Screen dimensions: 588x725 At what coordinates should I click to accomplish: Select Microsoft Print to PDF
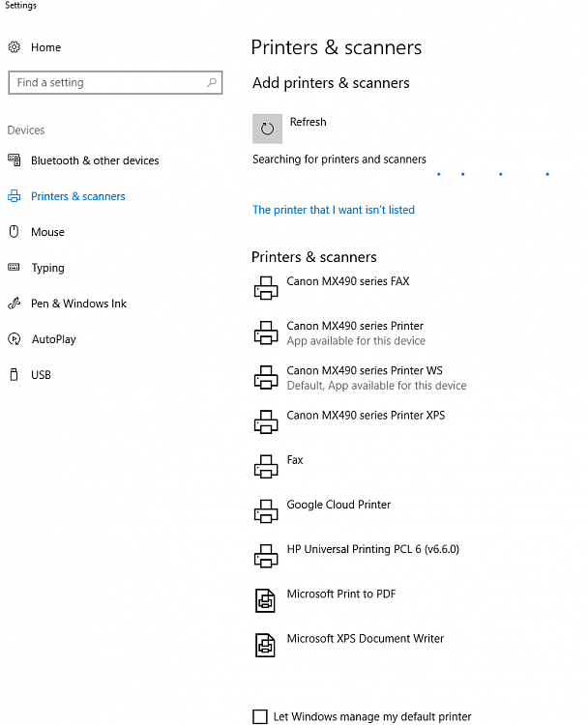pyautogui.click(x=341, y=594)
